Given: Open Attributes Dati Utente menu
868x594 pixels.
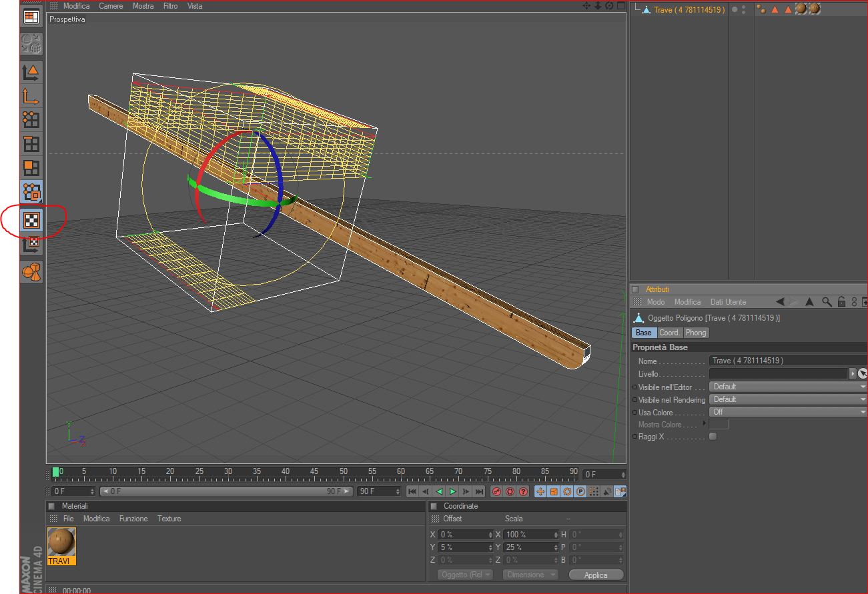Looking at the screenshot, I should click(x=729, y=302).
